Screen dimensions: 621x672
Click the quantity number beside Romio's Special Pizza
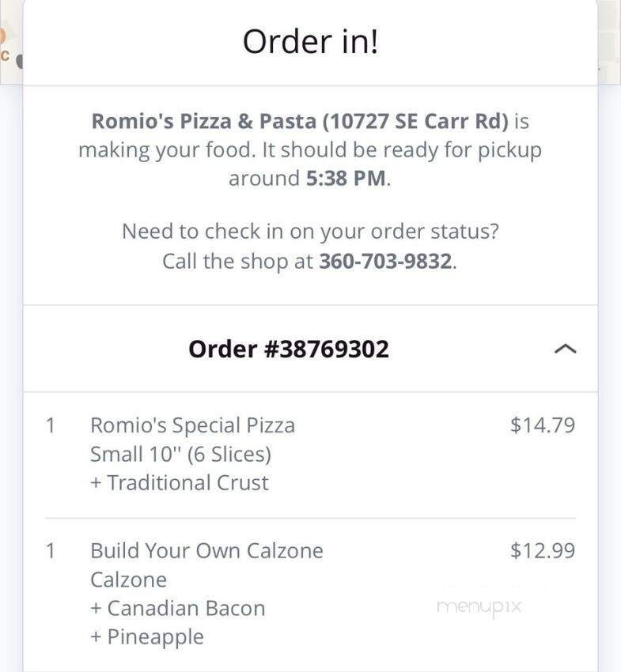[51, 425]
